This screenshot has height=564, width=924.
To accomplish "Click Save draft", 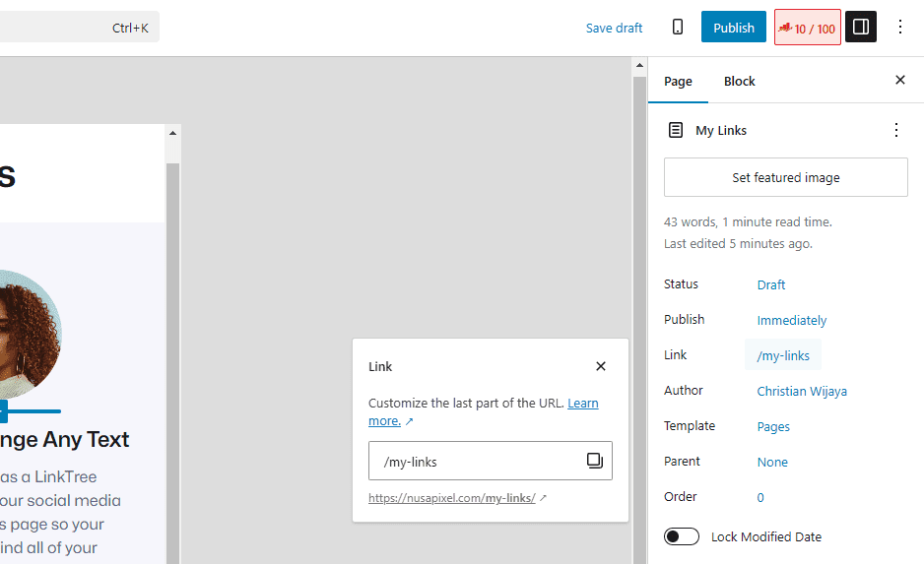I will (x=614, y=28).
